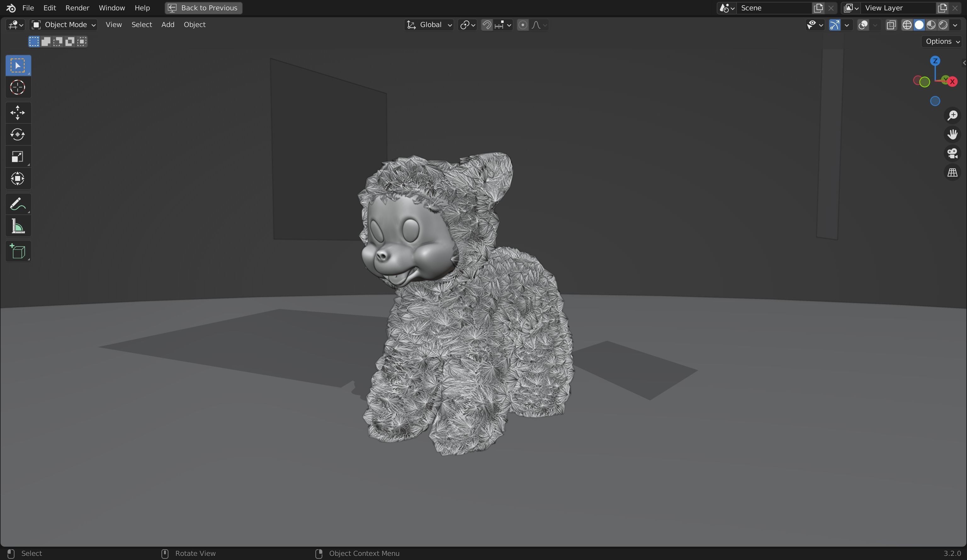Toggle proportional editing
Viewport: 967px width, 560px height.
tap(522, 25)
